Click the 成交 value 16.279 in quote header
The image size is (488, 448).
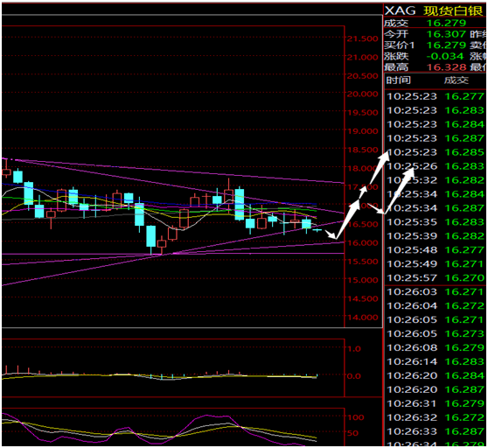[446, 23]
